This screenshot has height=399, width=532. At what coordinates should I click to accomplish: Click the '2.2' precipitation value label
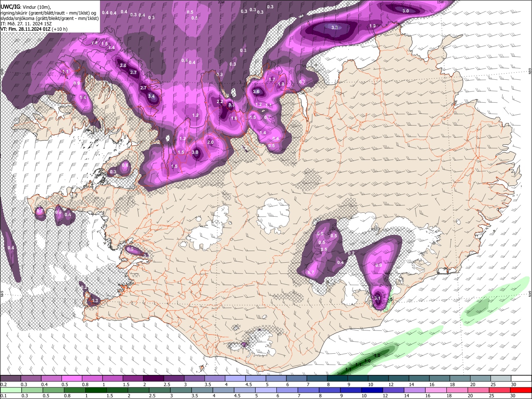coord(220,102)
